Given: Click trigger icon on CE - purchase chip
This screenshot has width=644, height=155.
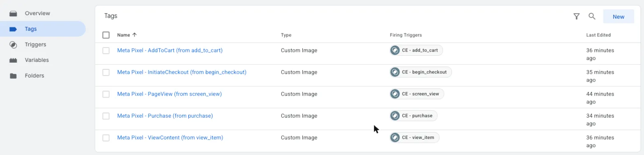Looking at the screenshot, I should tap(395, 116).
